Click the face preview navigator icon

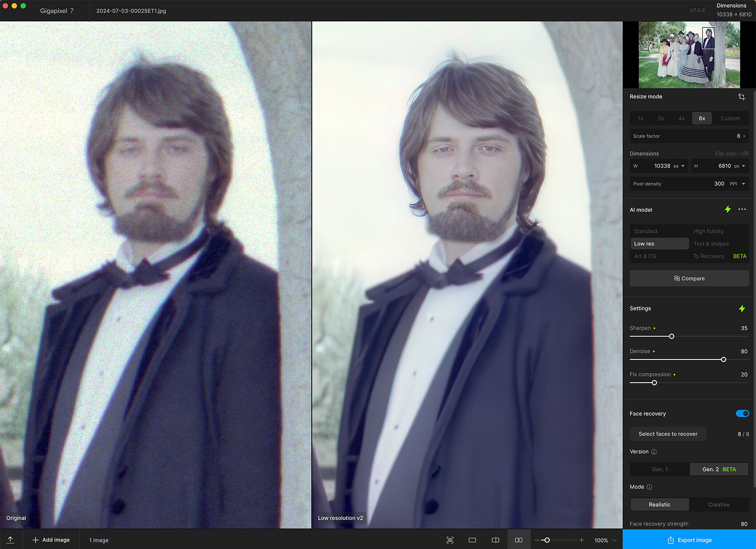pyautogui.click(x=450, y=540)
